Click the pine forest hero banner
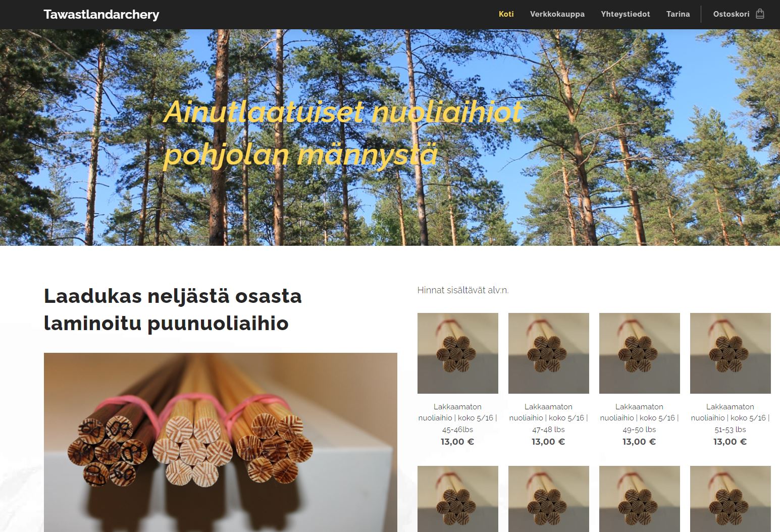The height and width of the screenshot is (532, 780). [390, 137]
